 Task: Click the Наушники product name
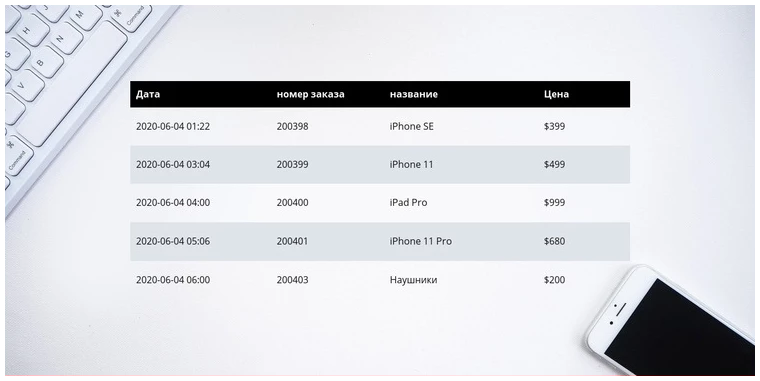(413, 280)
